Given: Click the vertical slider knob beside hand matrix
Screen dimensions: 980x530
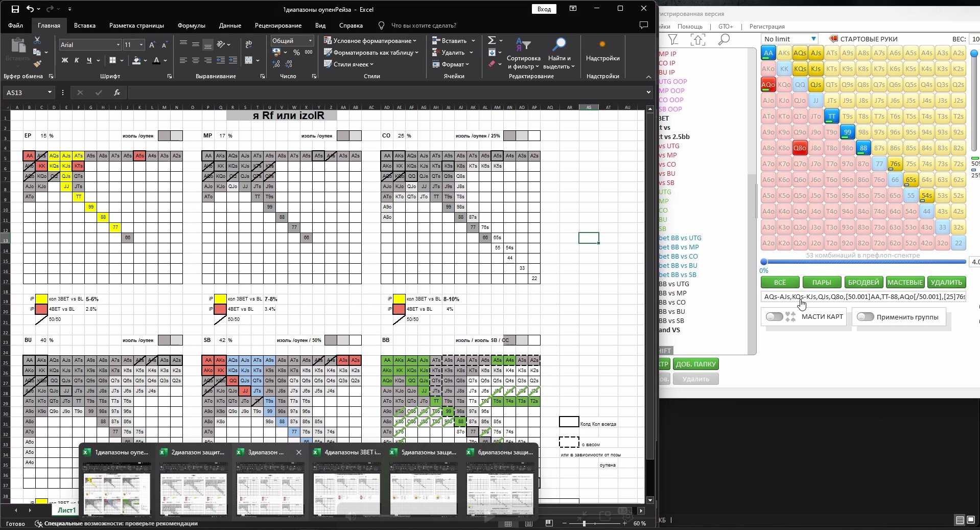Looking at the screenshot, I should (x=974, y=53).
